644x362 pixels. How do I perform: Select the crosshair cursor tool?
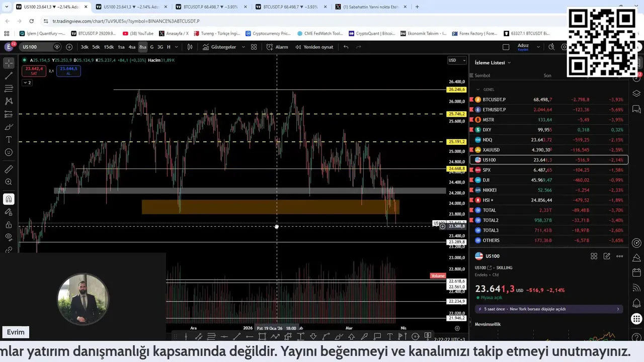(x=9, y=63)
